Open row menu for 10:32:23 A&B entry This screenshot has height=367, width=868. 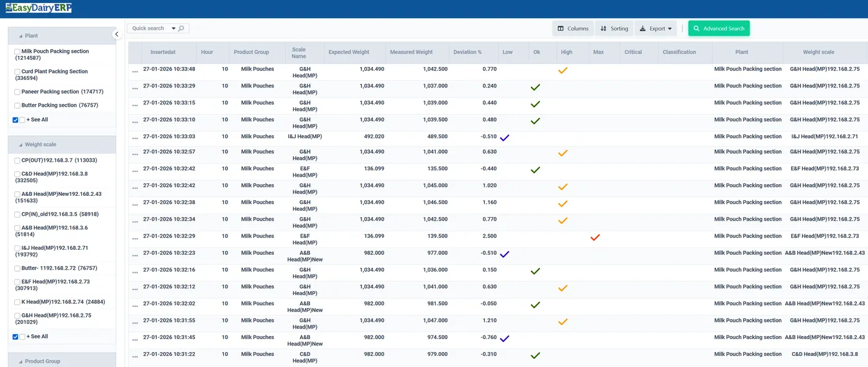[x=135, y=255]
